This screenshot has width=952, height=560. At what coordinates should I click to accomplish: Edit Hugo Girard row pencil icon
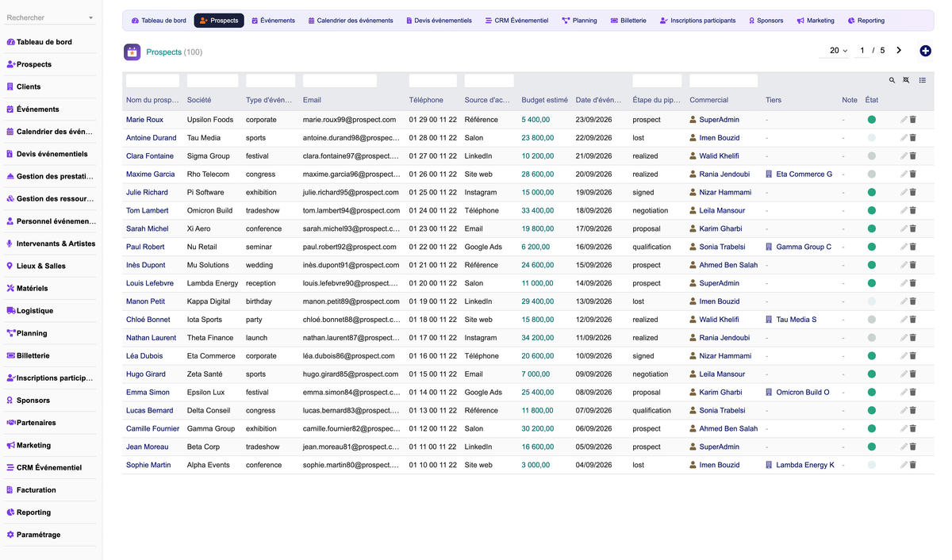pyautogui.click(x=904, y=374)
